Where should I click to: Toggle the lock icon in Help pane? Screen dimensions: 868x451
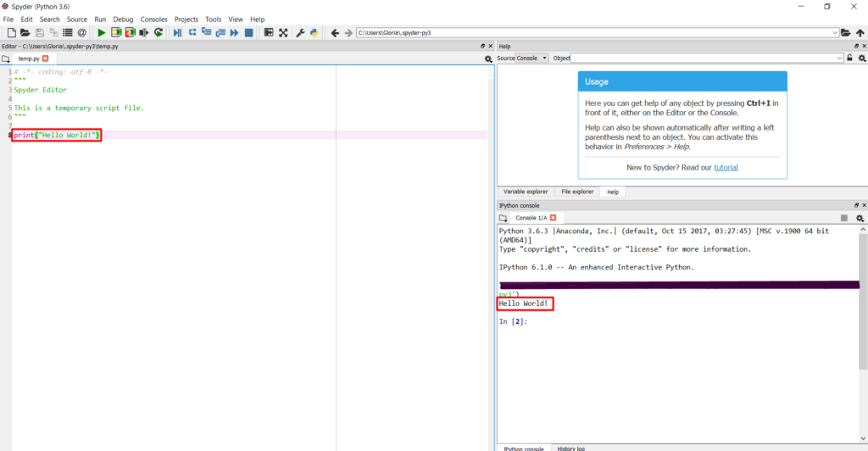[850, 58]
